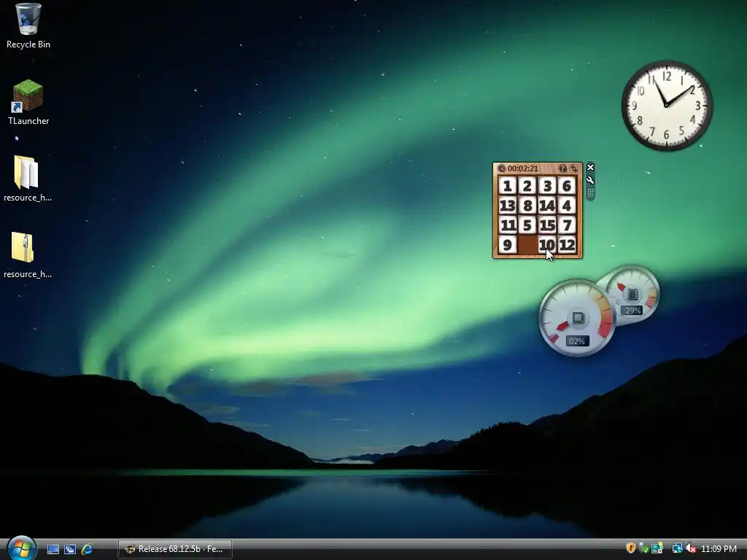747x560 pixels.
Task: Click puzzle tile 4
Action: (x=567, y=206)
